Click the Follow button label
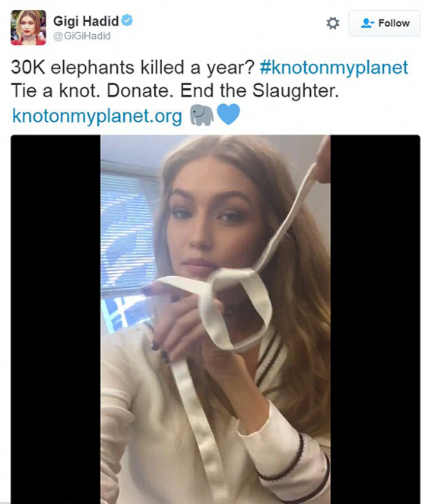Viewport: 431px width, 504px height. point(394,23)
